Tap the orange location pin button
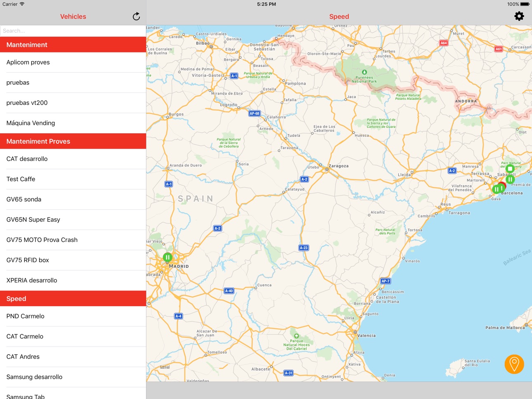The height and width of the screenshot is (399, 532). pos(514,364)
